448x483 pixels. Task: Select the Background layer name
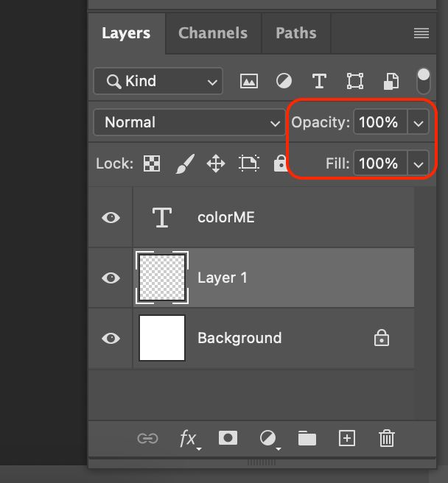(x=239, y=338)
